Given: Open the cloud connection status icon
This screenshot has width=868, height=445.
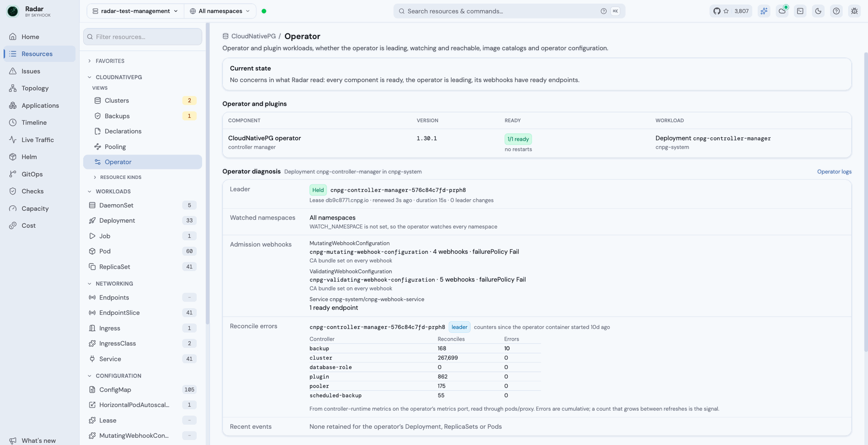Looking at the screenshot, I should (x=782, y=11).
